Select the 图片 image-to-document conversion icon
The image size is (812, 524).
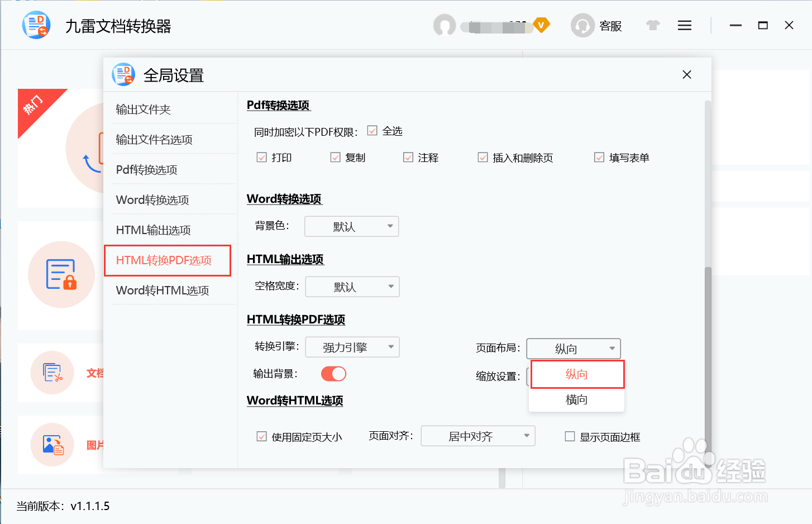pos(51,445)
